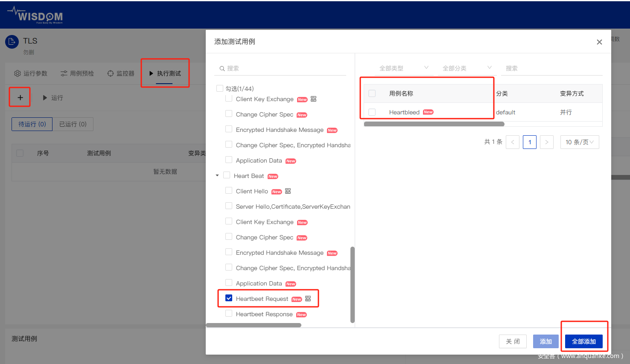Viewport: 630px width, 364px height.
Task: Click the plus icon to add test cases
Action: (x=20, y=98)
